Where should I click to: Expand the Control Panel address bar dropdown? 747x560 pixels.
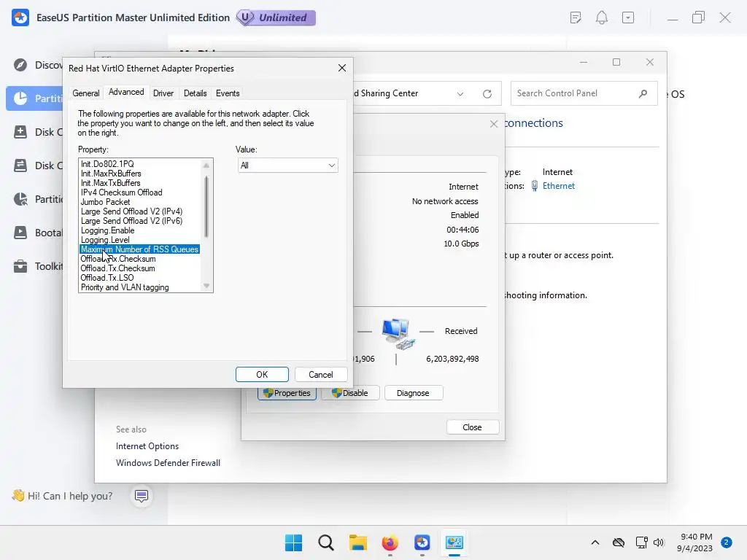[x=460, y=94]
